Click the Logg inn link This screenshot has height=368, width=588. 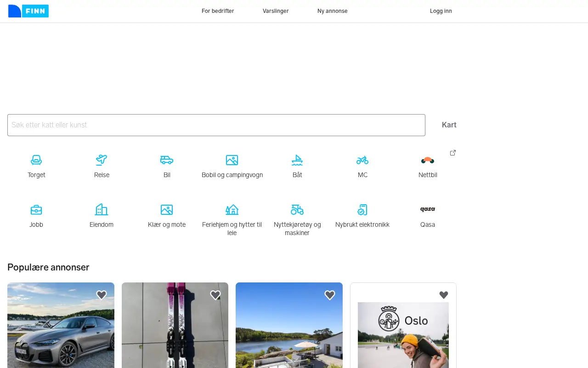coord(441,11)
